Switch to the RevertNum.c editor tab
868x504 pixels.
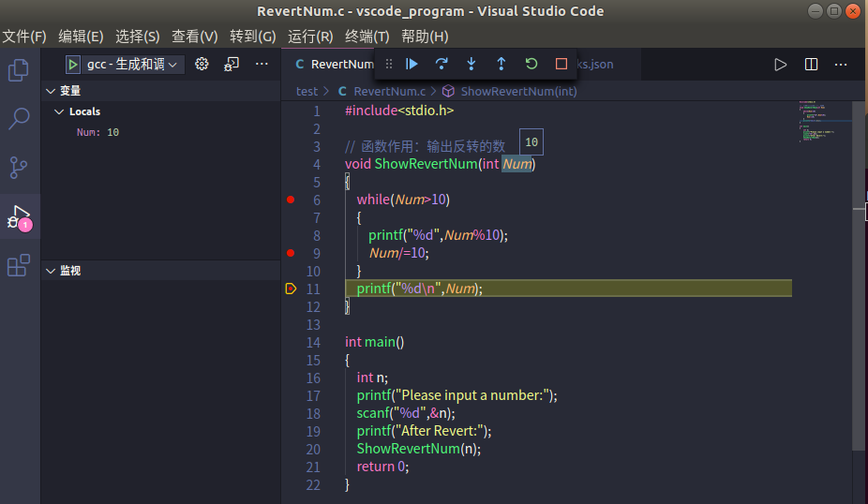(334, 65)
